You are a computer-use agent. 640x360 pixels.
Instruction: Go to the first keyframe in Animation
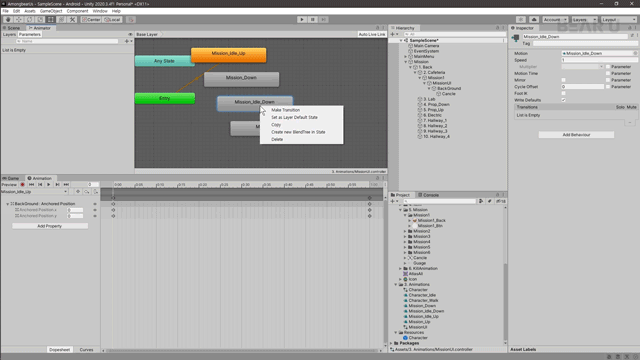(31, 185)
